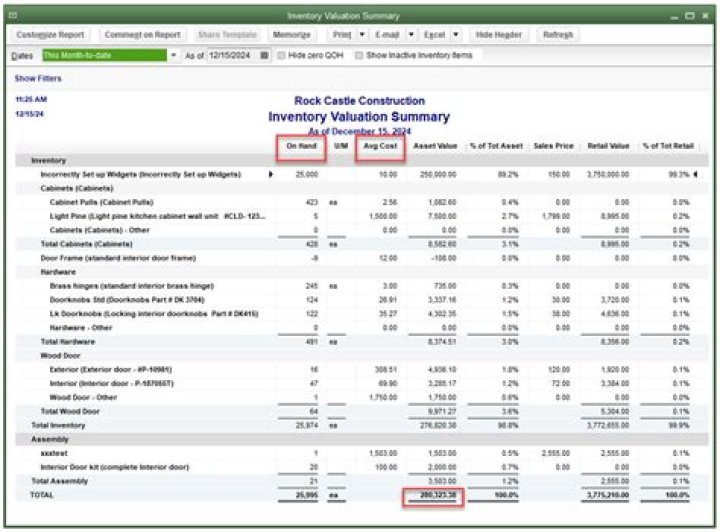Screen dimensions: 720x532
Task: Click Comment on Report button
Action: [142, 35]
